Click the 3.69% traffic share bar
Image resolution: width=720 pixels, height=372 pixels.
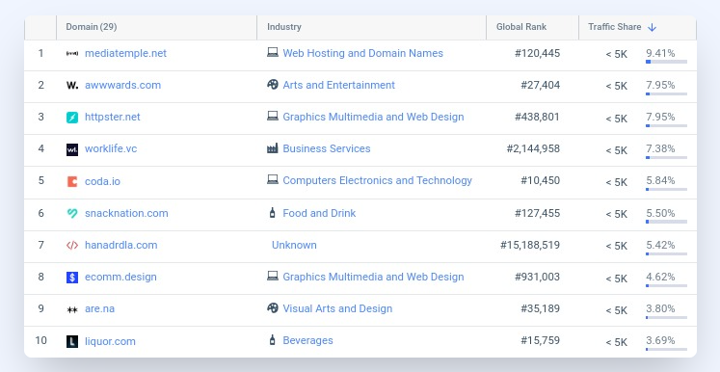coord(666,349)
